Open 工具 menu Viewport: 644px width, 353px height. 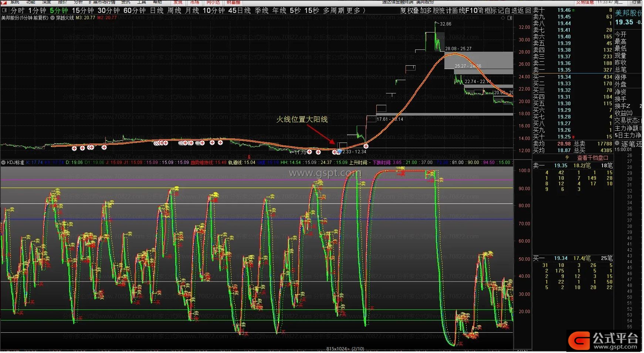coord(142,2)
